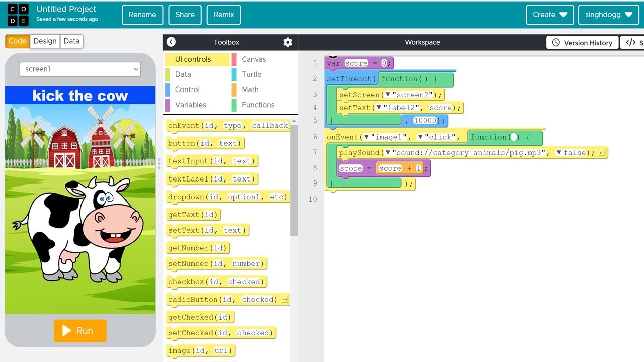Select Control toolbox category
The width and height of the screenshot is (644, 362).
196,89
